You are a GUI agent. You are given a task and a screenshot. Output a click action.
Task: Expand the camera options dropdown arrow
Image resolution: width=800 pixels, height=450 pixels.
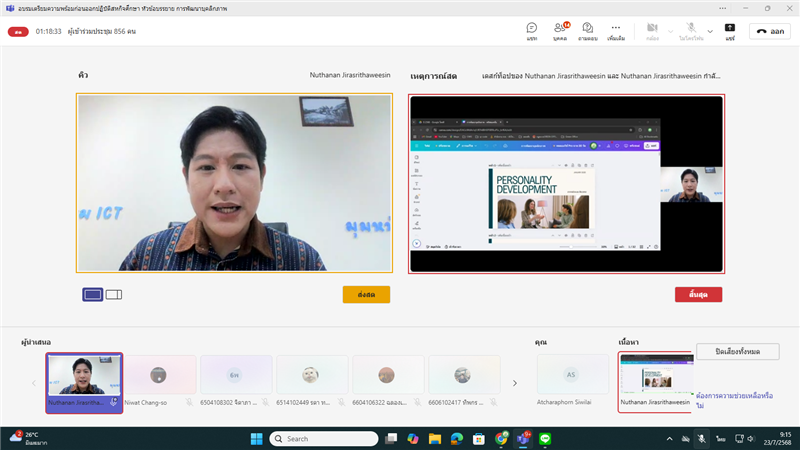669,31
